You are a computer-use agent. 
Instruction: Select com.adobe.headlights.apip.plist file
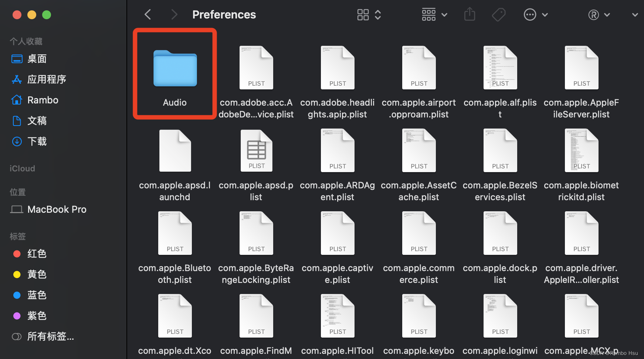pyautogui.click(x=338, y=68)
